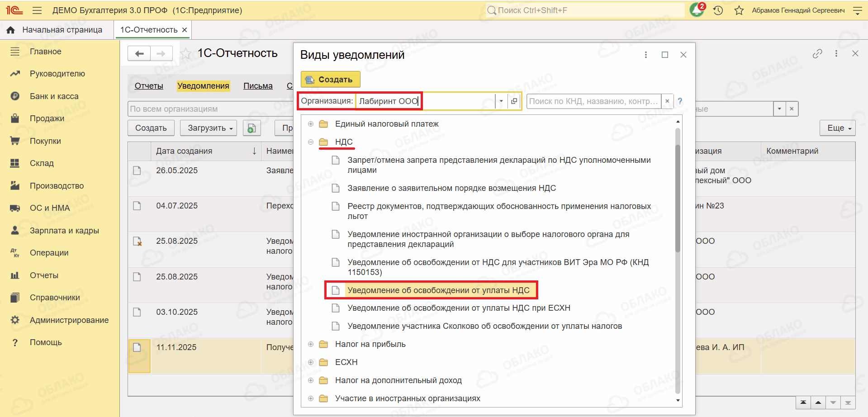
Task: Open the Продажи section
Action: [47, 118]
